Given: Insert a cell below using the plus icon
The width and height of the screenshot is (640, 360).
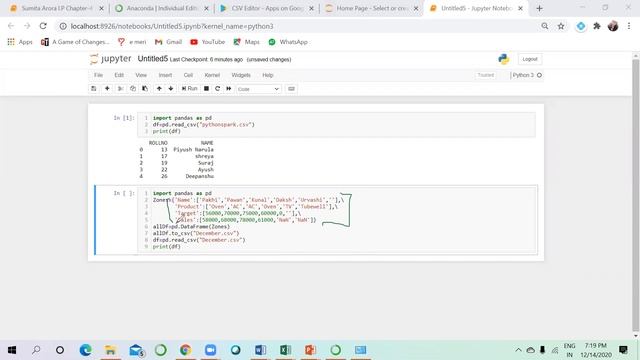Looking at the screenshot, I should pos(107,89).
